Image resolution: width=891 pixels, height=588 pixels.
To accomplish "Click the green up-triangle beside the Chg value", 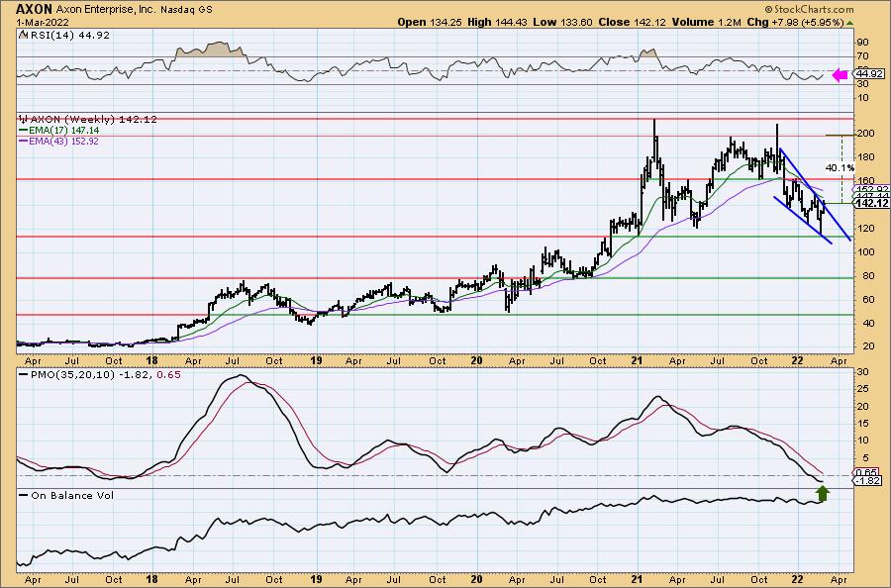I will pyautogui.click(x=849, y=23).
